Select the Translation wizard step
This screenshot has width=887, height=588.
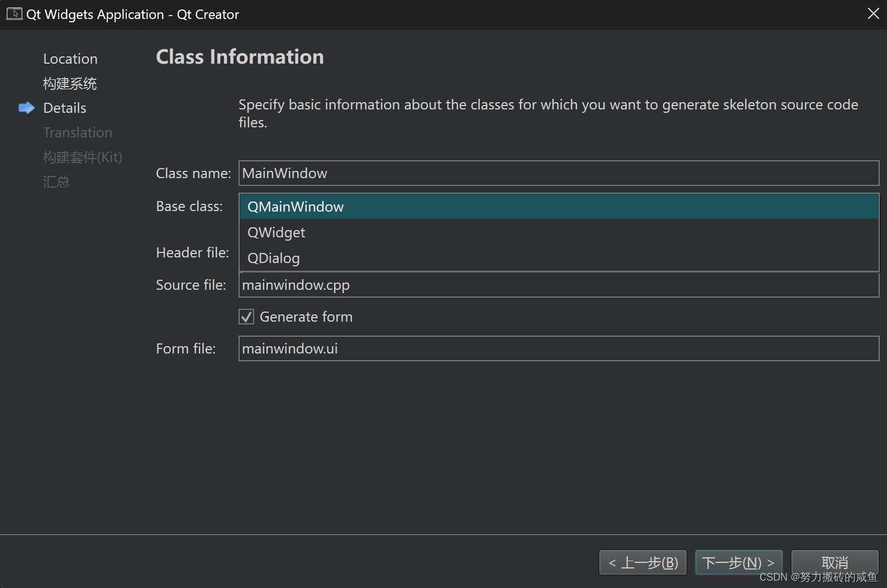[x=78, y=132]
